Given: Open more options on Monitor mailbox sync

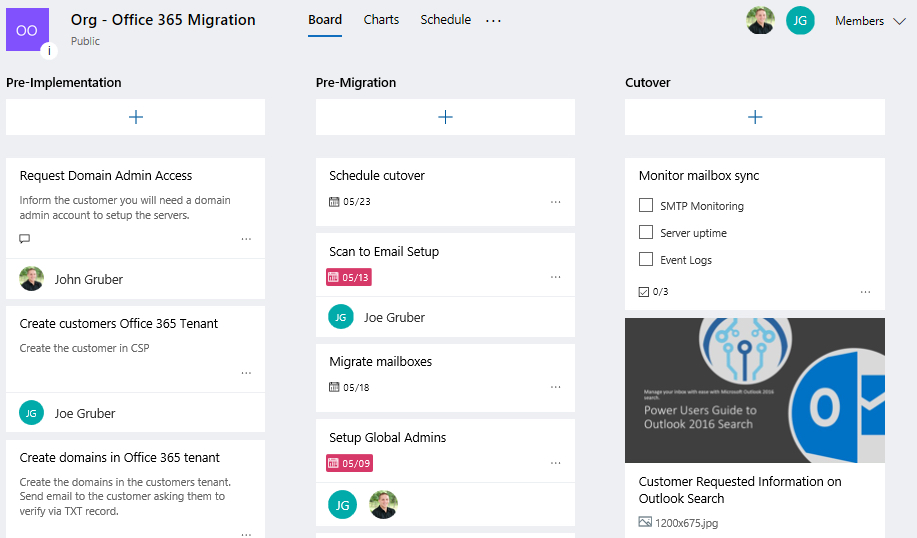Looking at the screenshot, I should pos(866,291).
